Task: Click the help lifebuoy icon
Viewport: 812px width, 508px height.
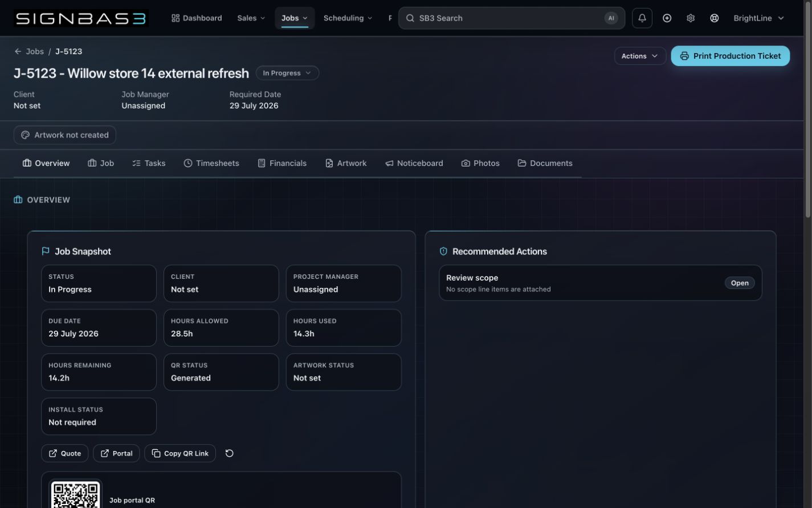Action: [714, 18]
